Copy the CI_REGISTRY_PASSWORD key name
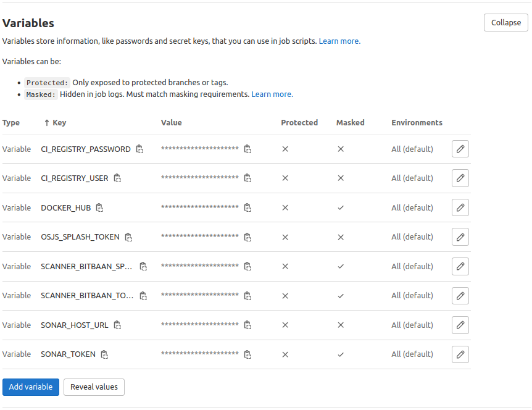Viewport: 532px width, 410px height. click(x=139, y=149)
